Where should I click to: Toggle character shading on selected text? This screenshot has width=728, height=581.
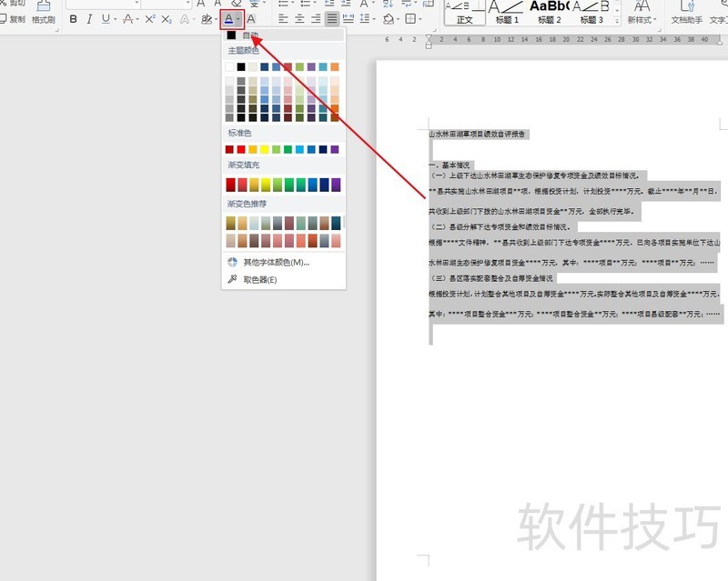[251, 19]
